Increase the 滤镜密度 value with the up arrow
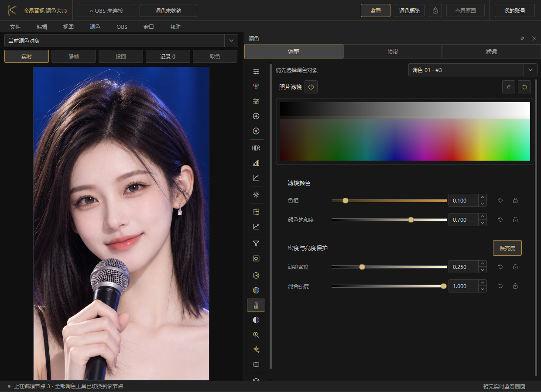Viewport: 541px width, 392px height. tap(483, 264)
